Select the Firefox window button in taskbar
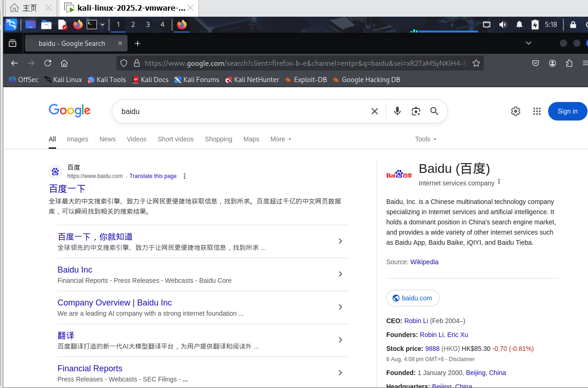Viewport: 588px width, 388px height. click(182, 25)
